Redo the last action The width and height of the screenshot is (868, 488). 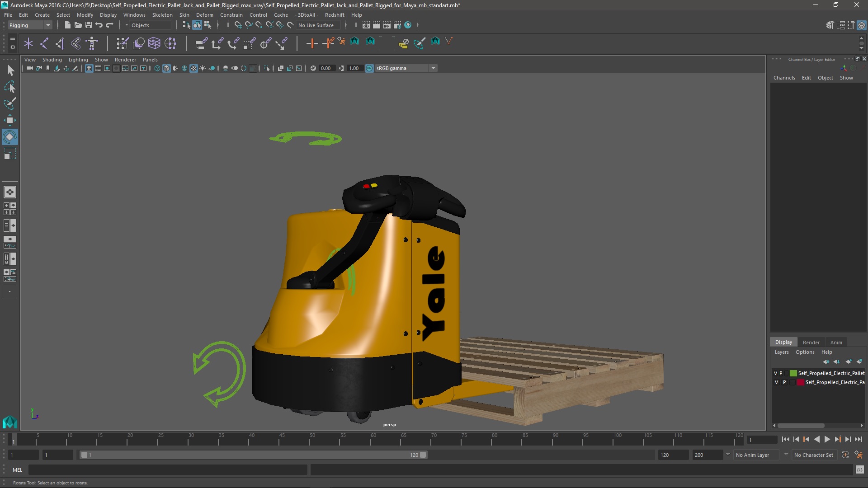(x=109, y=25)
